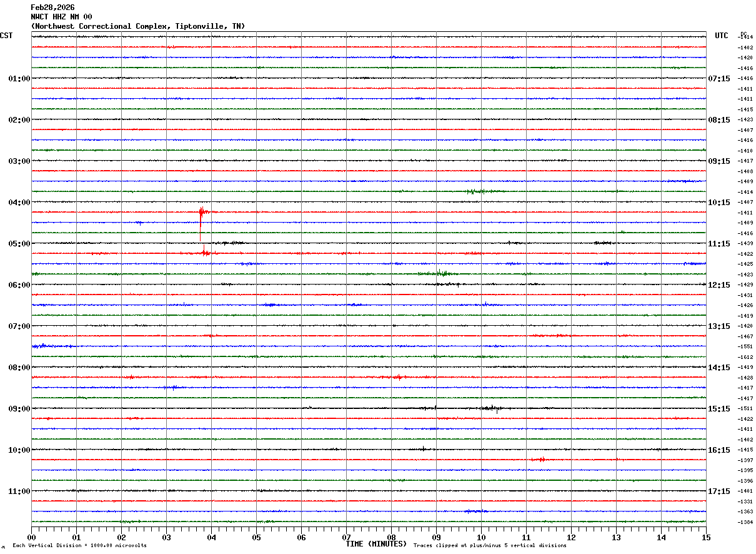Click the DC offset value -1331

coord(745,501)
